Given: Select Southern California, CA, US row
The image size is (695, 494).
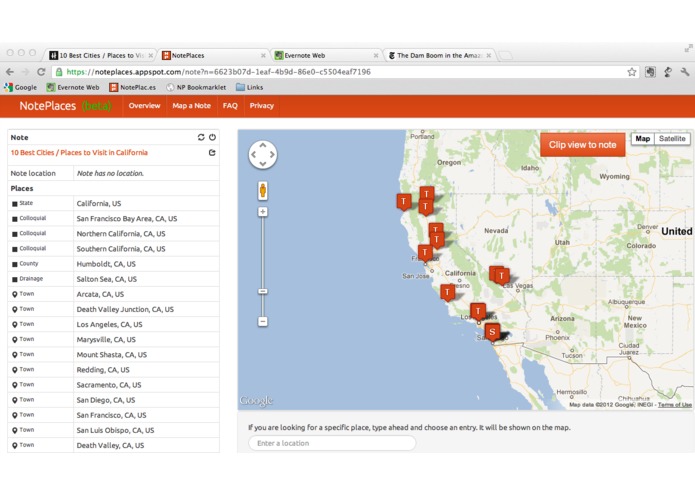Looking at the screenshot, I should (x=113, y=249).
